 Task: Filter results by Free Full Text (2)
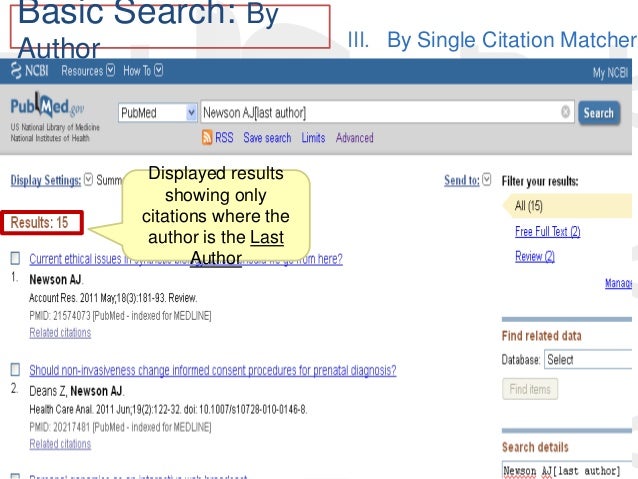point(548,232)
